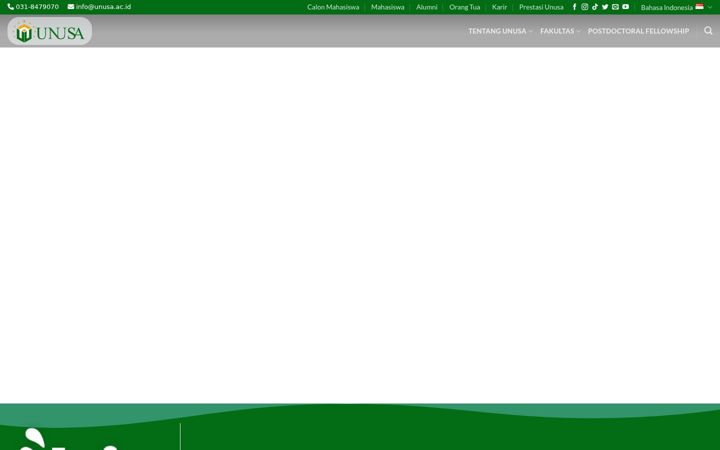Open the TikTok icon link
The image size is (720, 450).
[x=595, y=7]
